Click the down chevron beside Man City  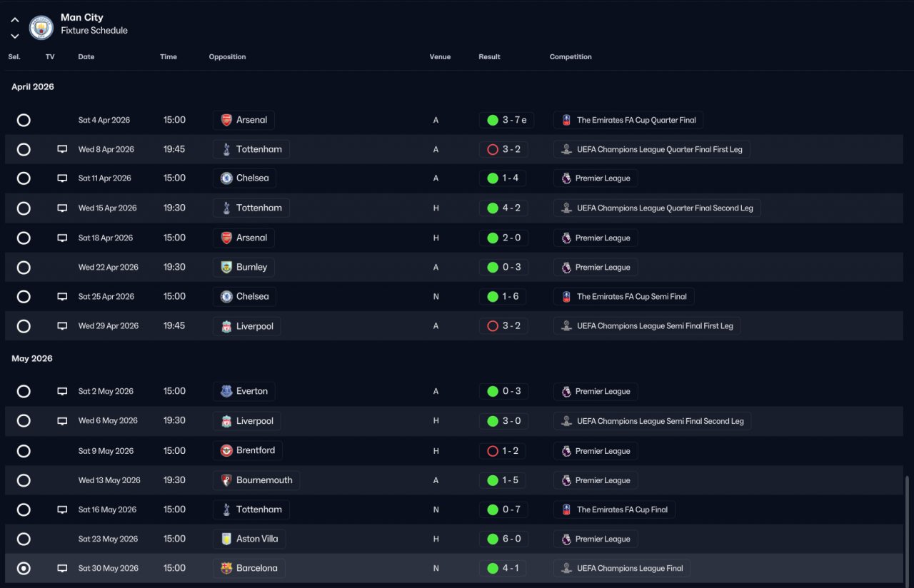[x=15, y=36]
